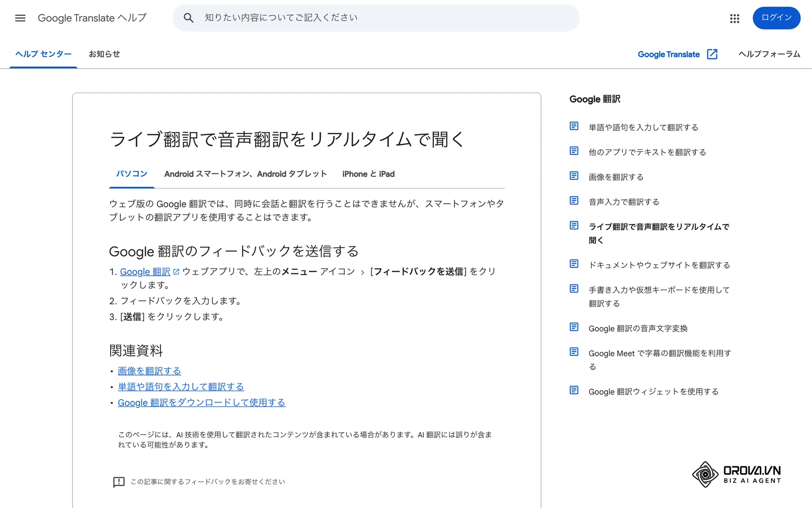This screenshot has width=812, height=508.
Task: Click the help search input field
Action: click(376, 18)
